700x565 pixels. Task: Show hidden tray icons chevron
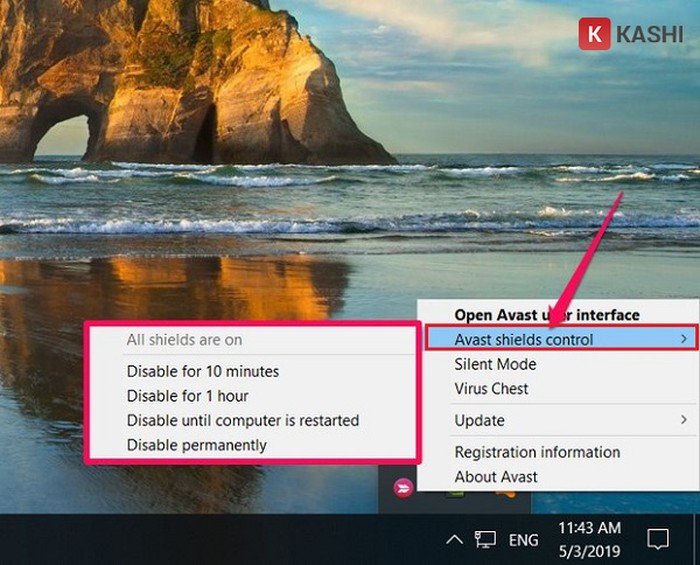[x=454, y=540]
